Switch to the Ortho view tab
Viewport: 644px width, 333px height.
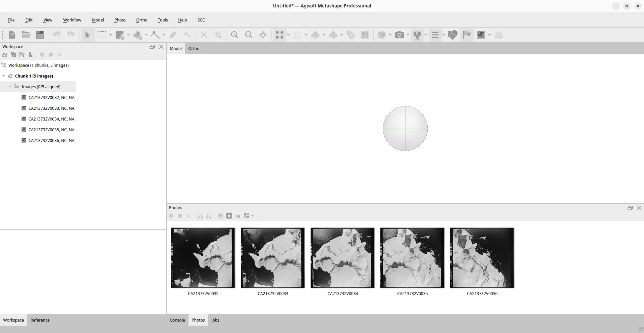(x=194, y=49)
